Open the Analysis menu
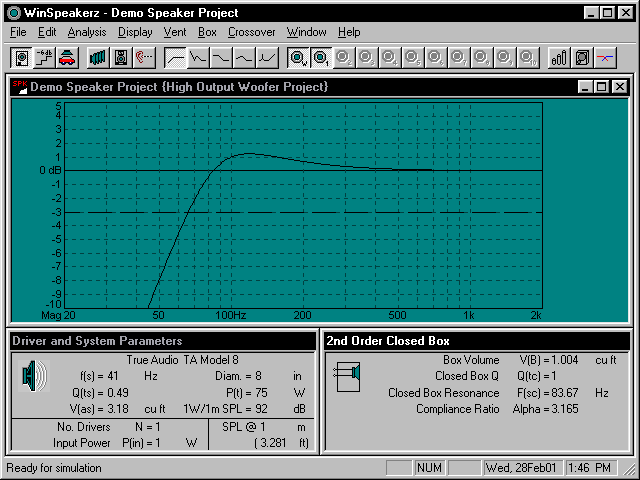 coord(86,32)
